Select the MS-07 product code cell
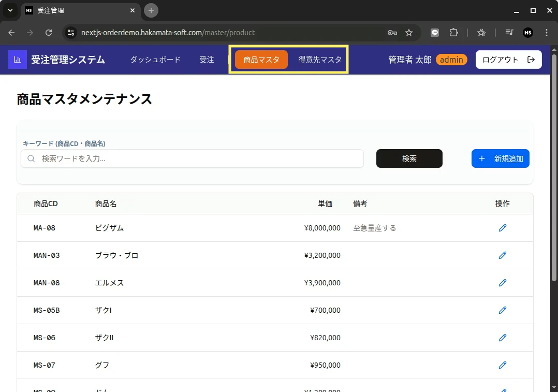Viewport: 558px width, 392px height. (45, 365)
